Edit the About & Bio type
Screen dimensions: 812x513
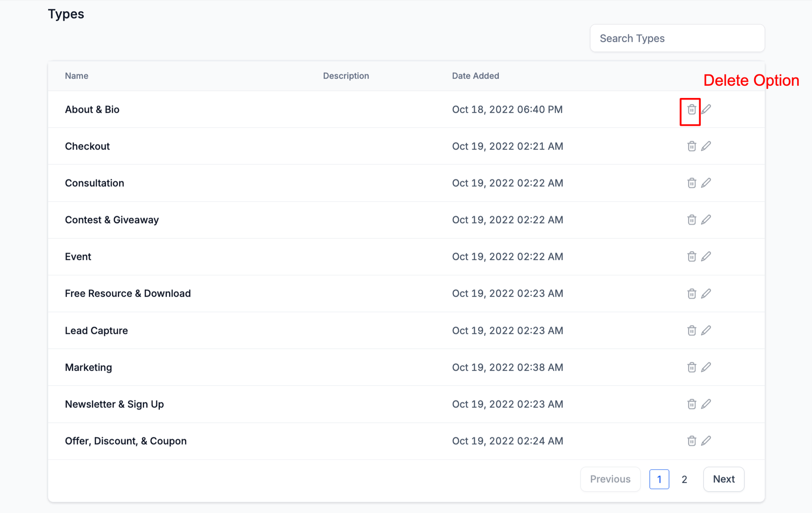[x=706, y=109]
